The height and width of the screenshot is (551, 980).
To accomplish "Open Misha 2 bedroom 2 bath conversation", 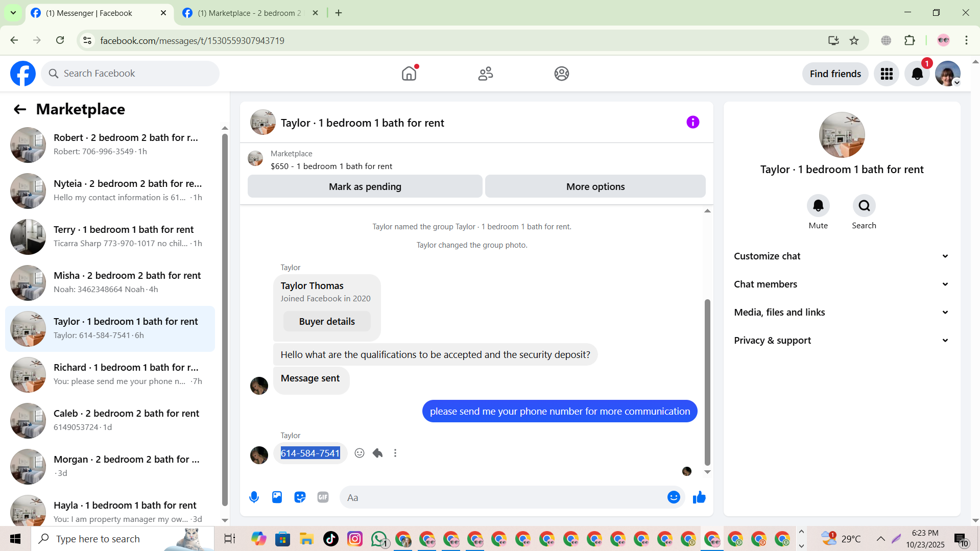I will (110, 283).
